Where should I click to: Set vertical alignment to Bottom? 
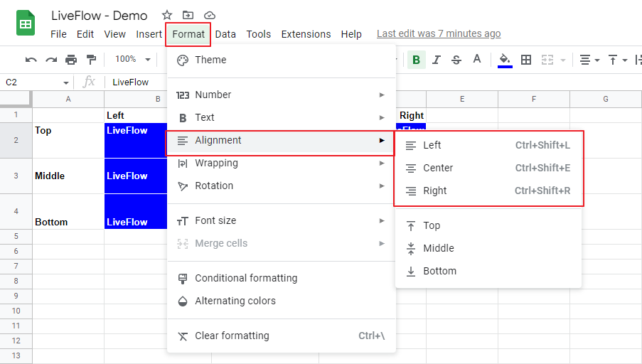[x=488, y=271]
